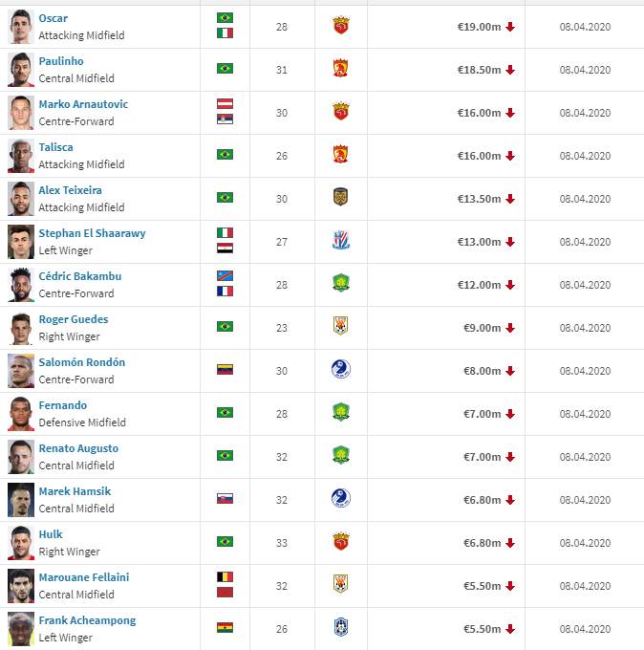Viewport: 644px width, 650px height.
Task: Open the Marouane Fellaini profile link
Action: pyautogui.click(x=84, y=577)
